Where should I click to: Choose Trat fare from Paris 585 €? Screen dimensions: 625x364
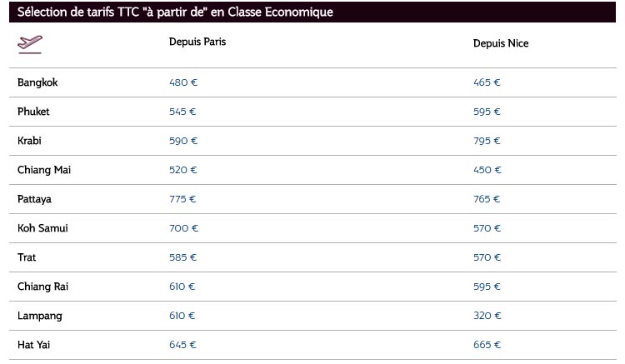click(183, 257)
